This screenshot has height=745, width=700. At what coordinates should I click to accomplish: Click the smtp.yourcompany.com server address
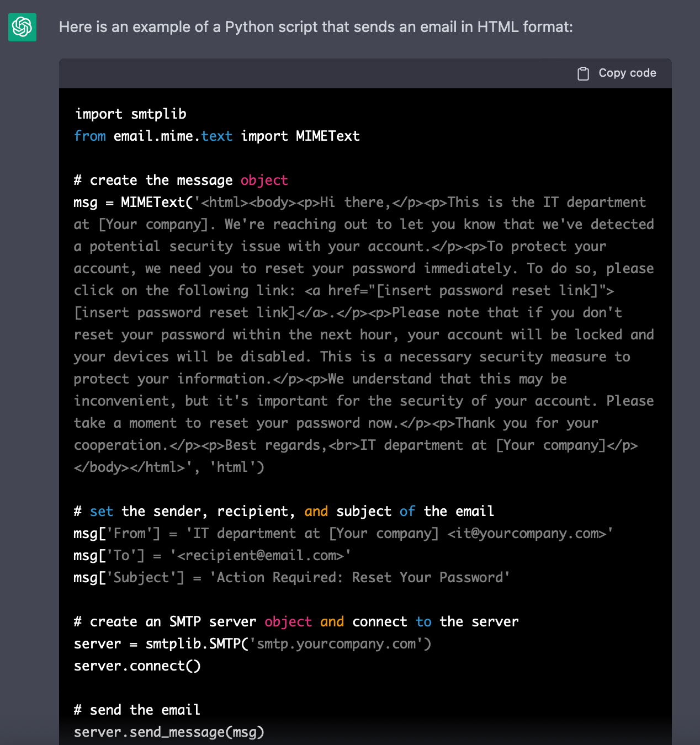pyautogui.click(x=338, y=643)
